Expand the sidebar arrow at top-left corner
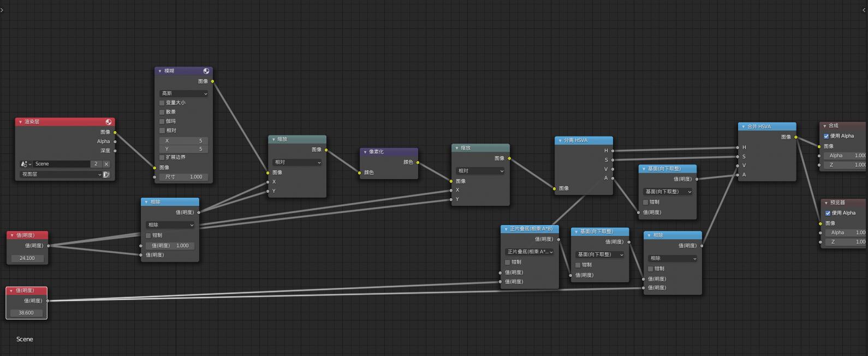 (2, 10)
